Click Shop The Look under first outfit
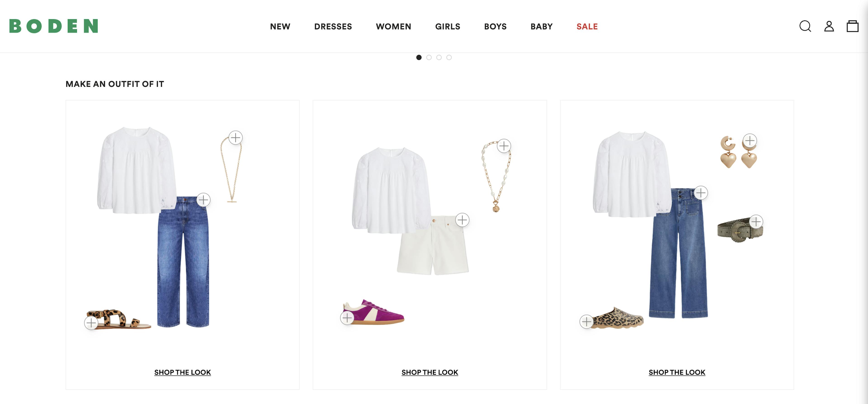Image resolution: width=868 pixels, height=404 pixels. tap(183, 372)
